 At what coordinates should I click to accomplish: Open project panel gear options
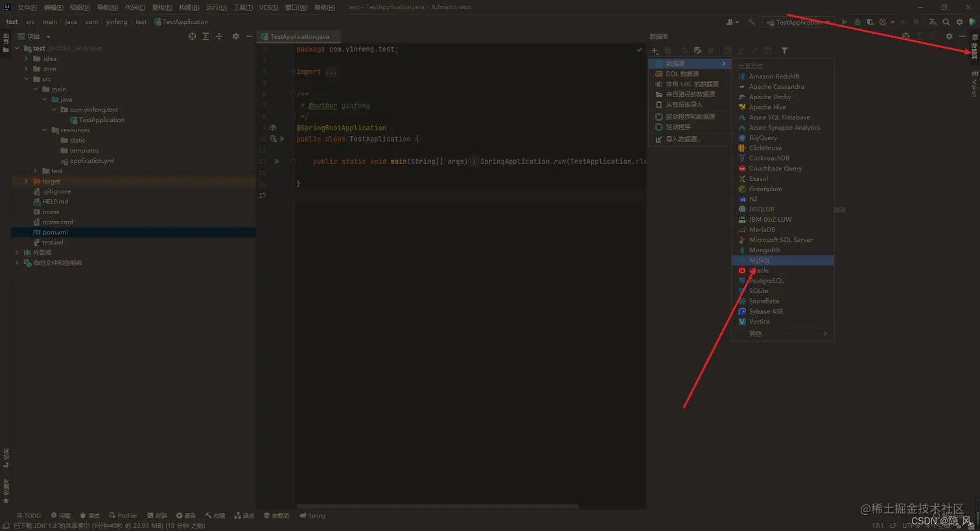point(235,36)
